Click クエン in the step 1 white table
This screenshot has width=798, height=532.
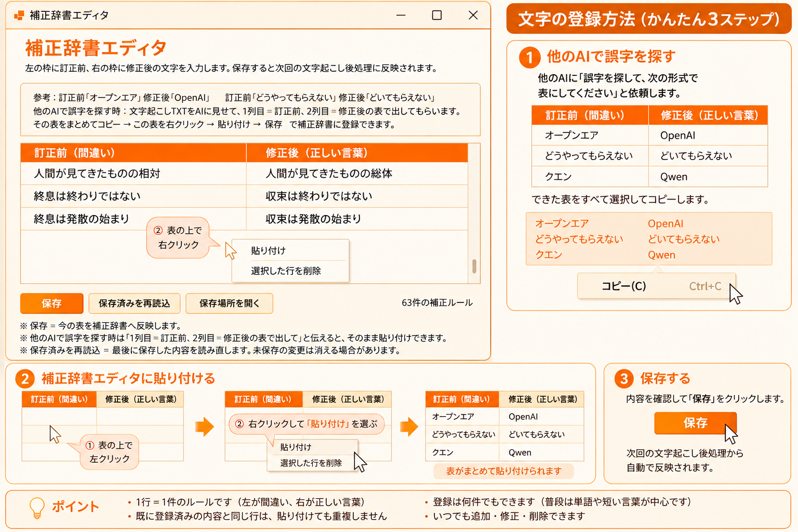[x=590, y=177]
